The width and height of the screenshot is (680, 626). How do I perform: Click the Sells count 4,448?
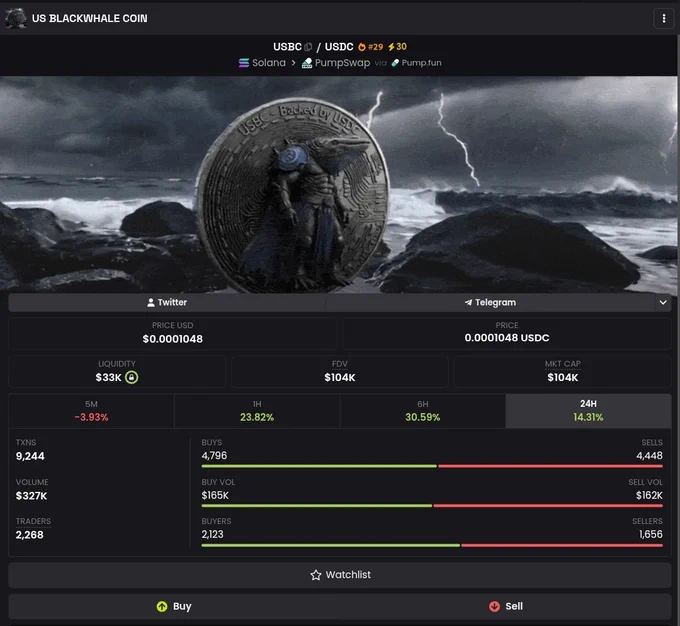(x=649, y=456)
